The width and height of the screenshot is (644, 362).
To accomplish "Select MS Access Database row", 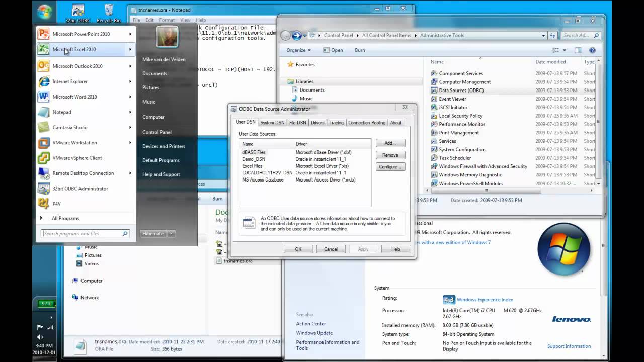I will point(305,179).
